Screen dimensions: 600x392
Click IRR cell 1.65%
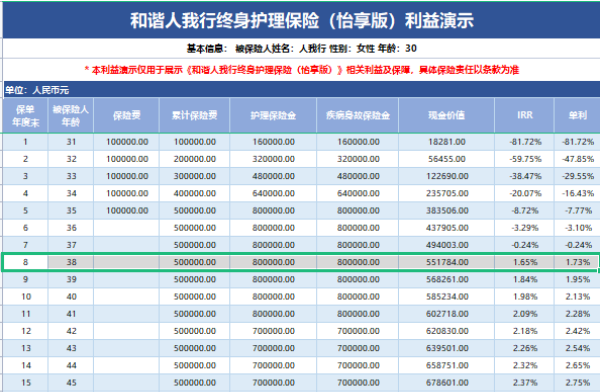(x=525, y=263)
